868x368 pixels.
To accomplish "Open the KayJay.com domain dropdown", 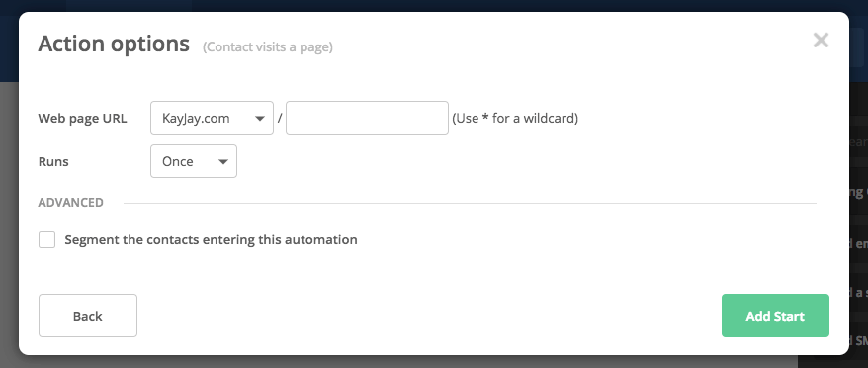I will (212, 118).
